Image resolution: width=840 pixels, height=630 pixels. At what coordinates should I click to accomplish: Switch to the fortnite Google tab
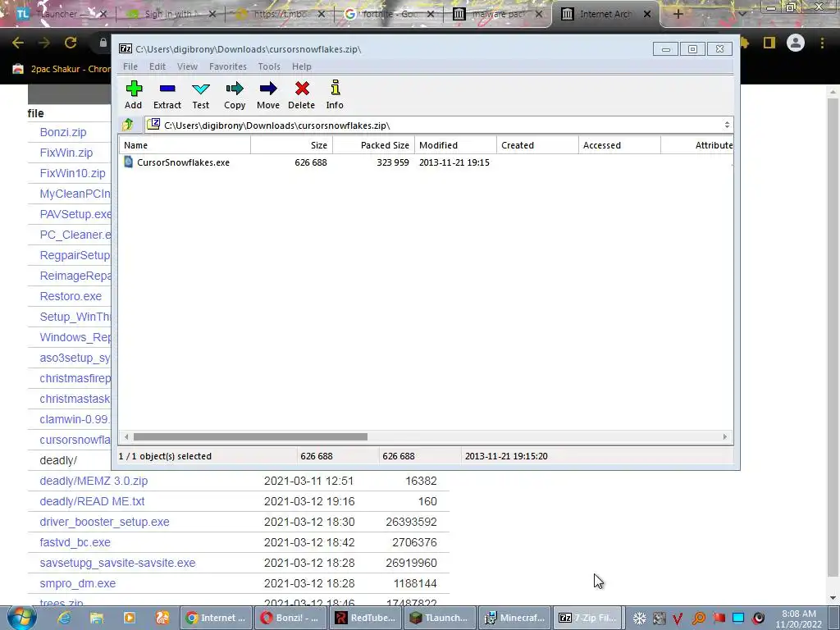point(388,14)
